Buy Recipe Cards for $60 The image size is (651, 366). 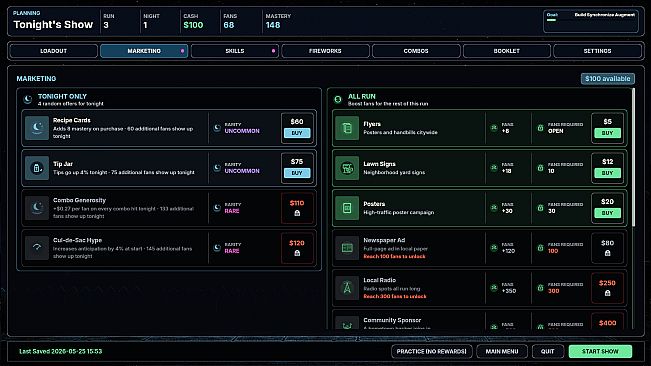coord(297,133)
